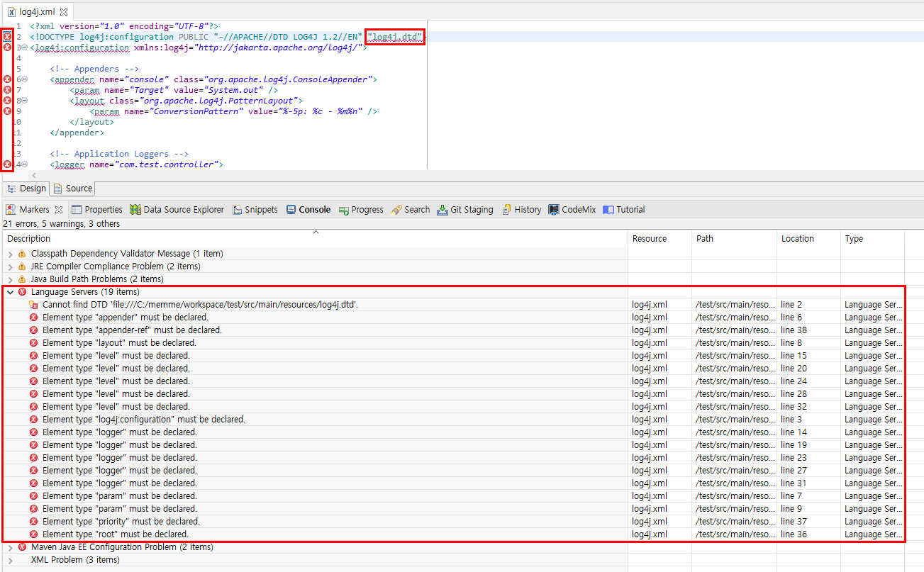
Task: Collapse the appender fold at line 6
Action: tap(25, 79)
